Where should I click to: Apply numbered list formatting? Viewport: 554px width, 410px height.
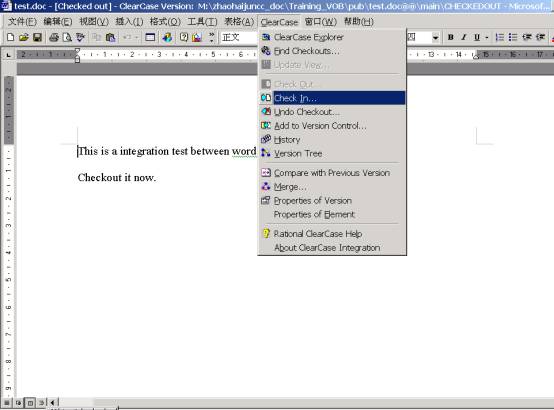click(x=500, y=37)
